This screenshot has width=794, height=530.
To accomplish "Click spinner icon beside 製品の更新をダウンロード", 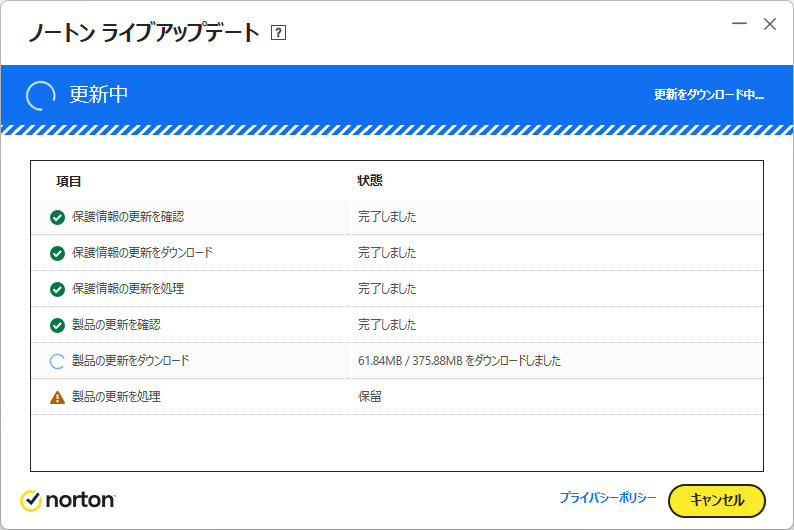I will coord(57,361).
